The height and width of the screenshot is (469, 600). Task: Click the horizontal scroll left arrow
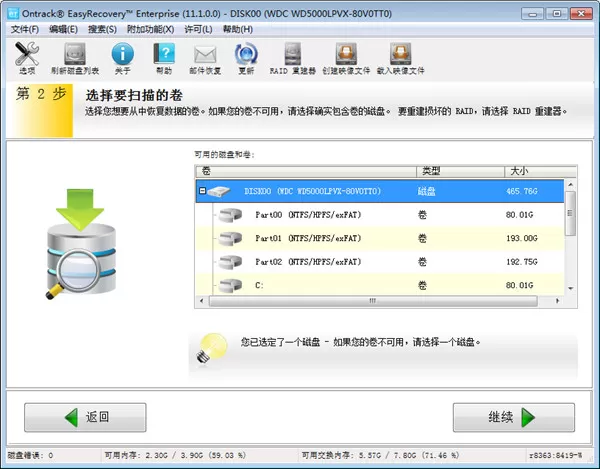coord(202,301)
